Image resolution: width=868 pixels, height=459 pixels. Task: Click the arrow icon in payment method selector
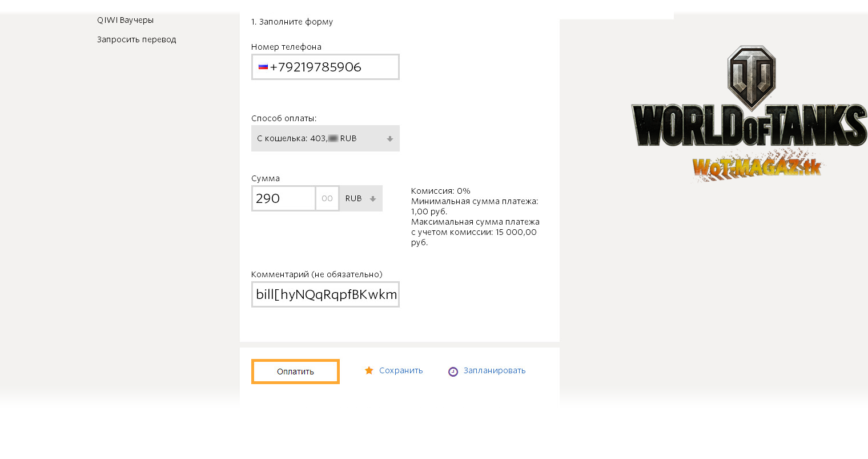390,139
